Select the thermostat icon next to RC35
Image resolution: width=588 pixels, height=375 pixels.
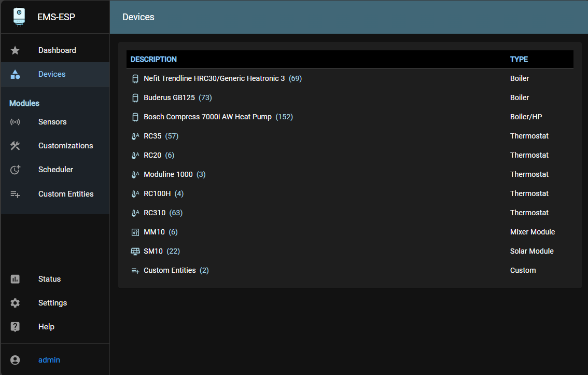135,136
